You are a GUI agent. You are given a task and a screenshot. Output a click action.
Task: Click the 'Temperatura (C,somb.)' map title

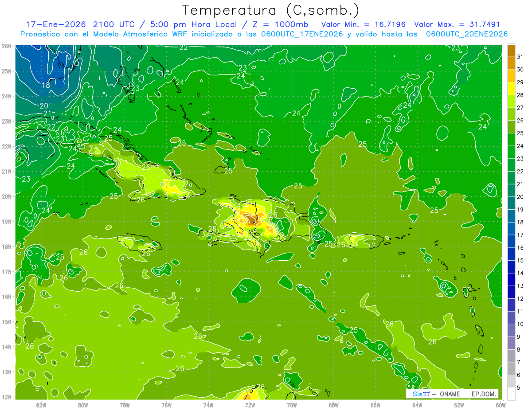[x=271, y=10]
